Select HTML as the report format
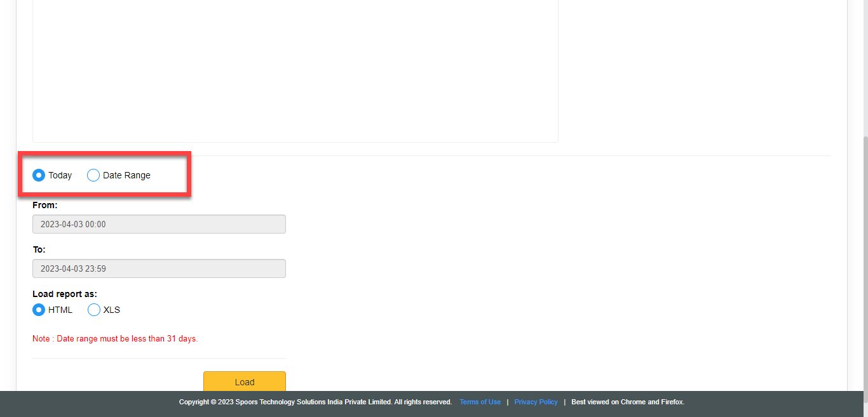Viewport: 868px width, 417px height. [39, 310]
